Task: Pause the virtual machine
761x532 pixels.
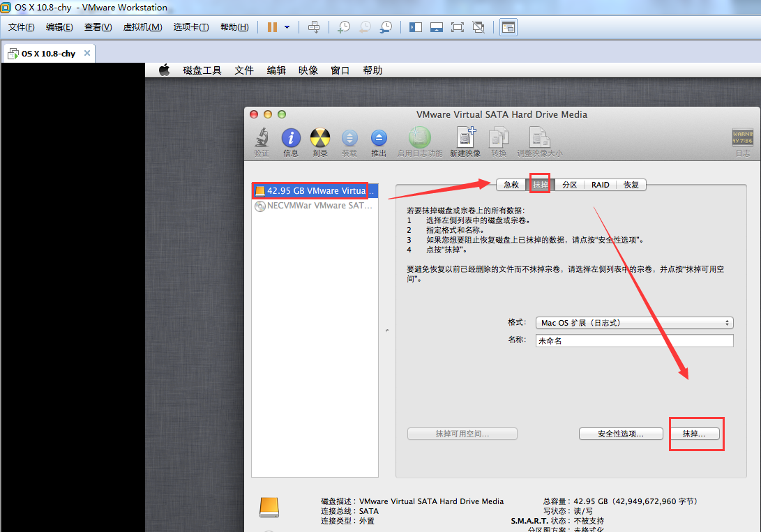Action: [272, 27]
